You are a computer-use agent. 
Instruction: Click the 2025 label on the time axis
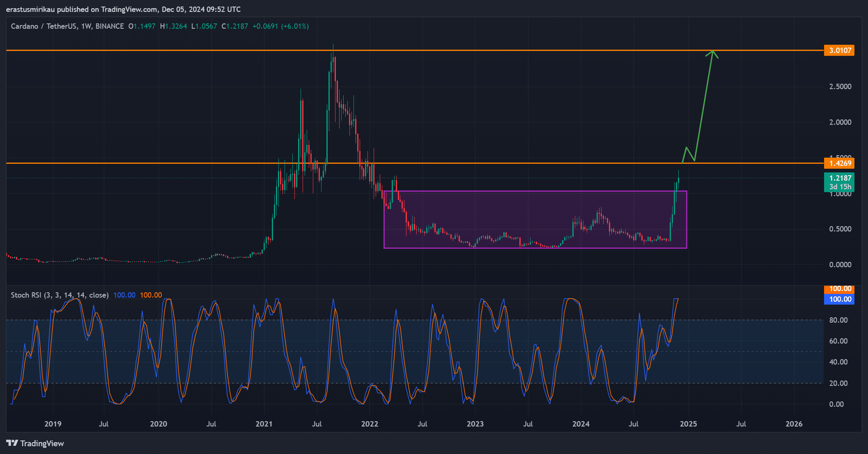pos(688,424)
